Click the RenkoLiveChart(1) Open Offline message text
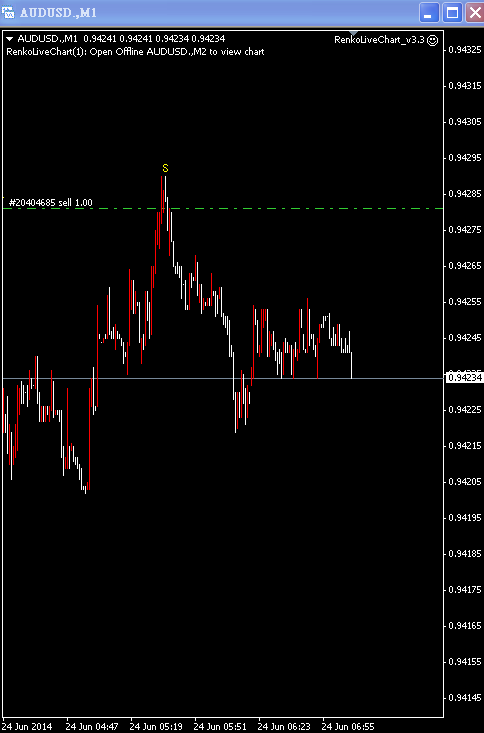484x733 pixels. point(136,52)
